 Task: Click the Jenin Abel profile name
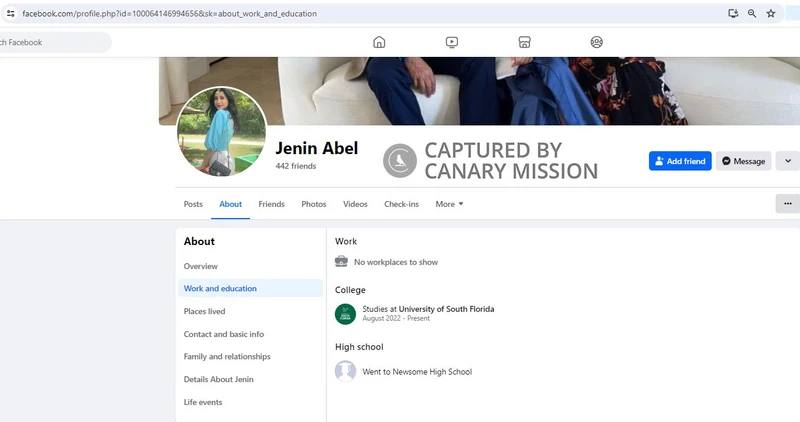point(317,148)
